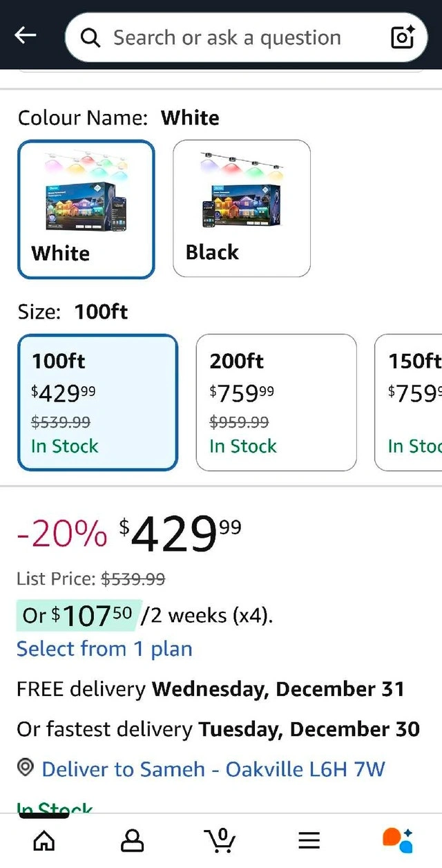This screenshot has height=868, width=442.
Task: Choose the 100ft size option
Action: point(97,402)
